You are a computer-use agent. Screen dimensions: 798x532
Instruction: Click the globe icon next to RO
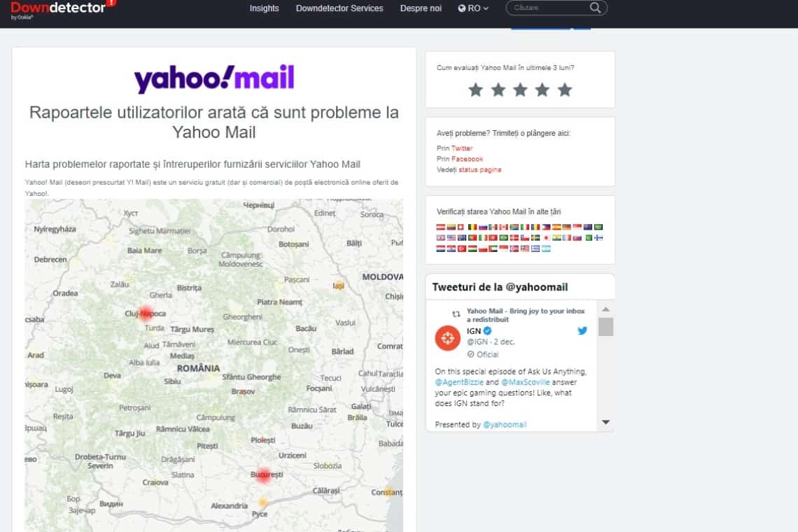click(462, 8)
